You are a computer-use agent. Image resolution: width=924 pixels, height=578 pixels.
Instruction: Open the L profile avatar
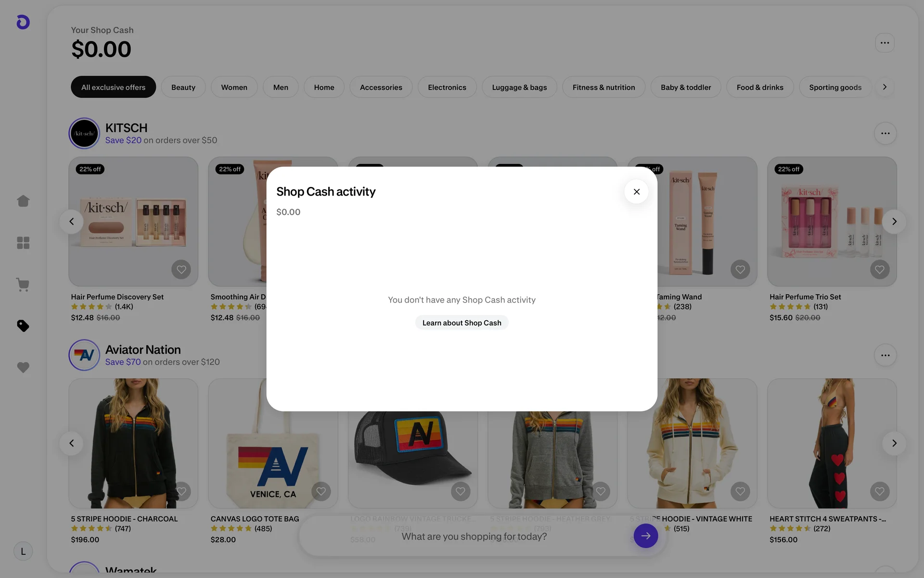(23, 552)
